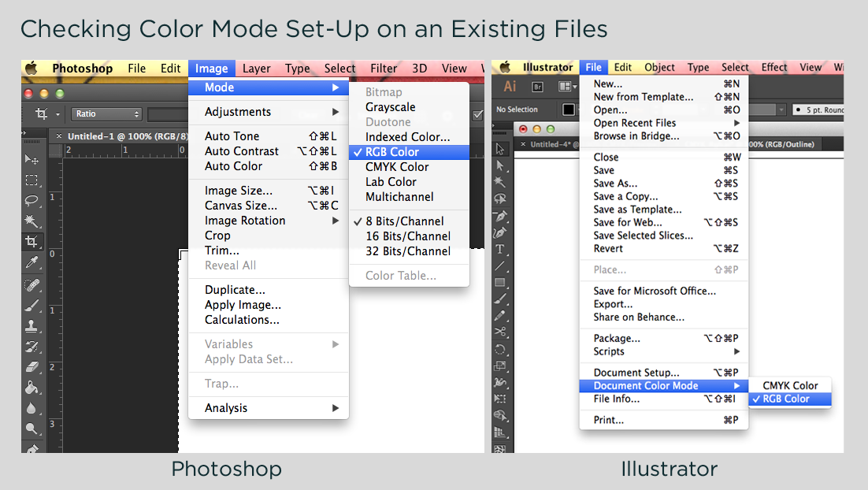Image resolution: width=868 pixels, height=490 pixels.
Task: Select the Rectangular Marquee tool
Action: coord(32,180)
